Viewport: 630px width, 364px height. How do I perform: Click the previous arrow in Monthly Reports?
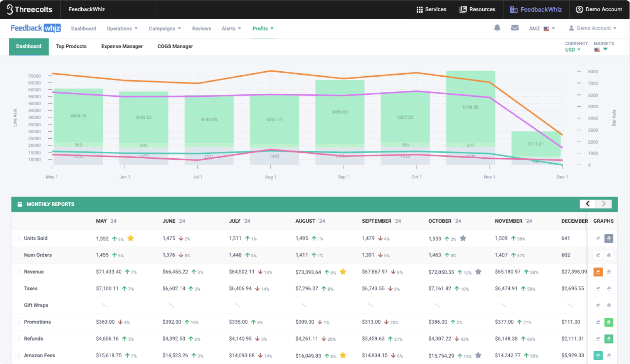click(x=587, y=204)
